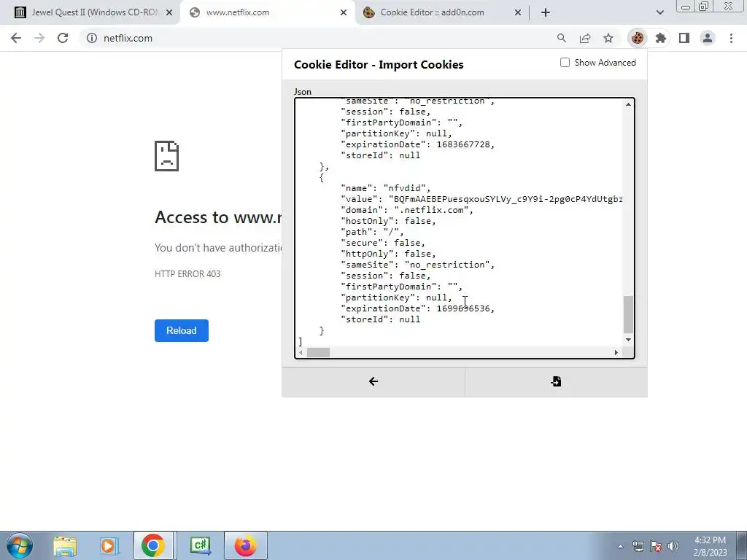747x560 pixels.
Task: Switch to the www.netflix.com tab
Action: click(x=267, y=12)
